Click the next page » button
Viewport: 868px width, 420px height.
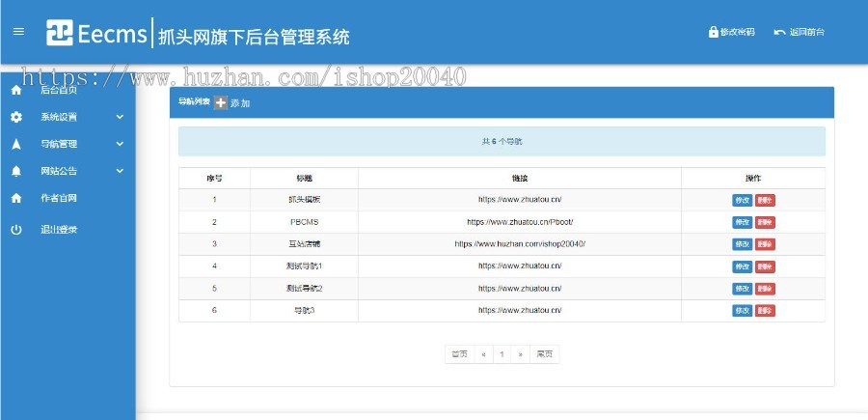click(521, 354)
